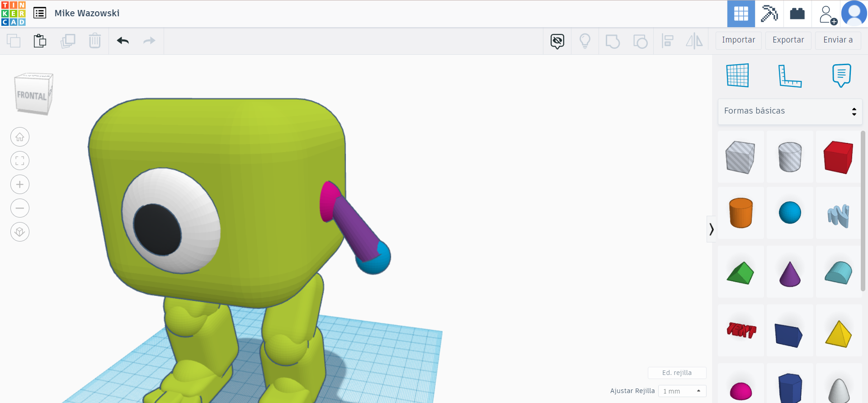Select the Workplane tool

[738, 75]
